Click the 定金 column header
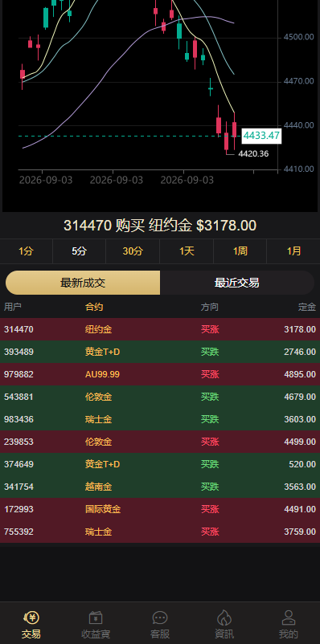Screen dimensions: 320x644 coord(307,307)
